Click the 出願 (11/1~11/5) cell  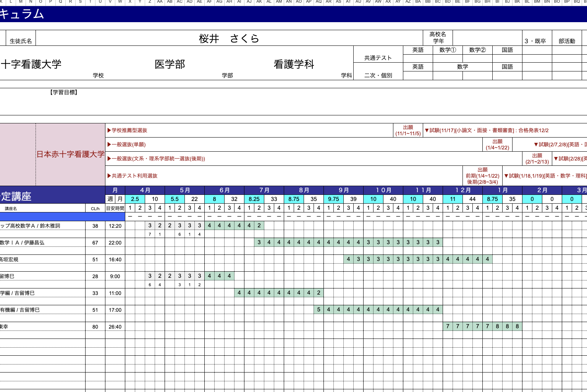tap(408, 130)
